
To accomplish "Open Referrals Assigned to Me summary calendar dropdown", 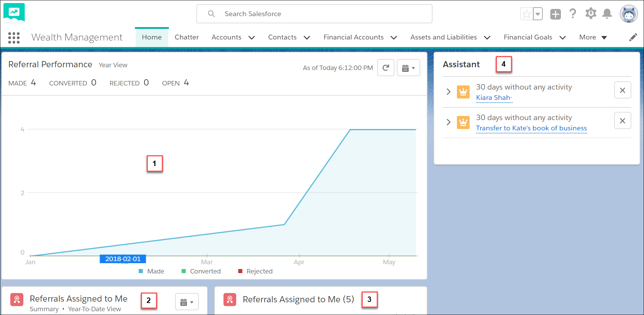I will [187, 302].
